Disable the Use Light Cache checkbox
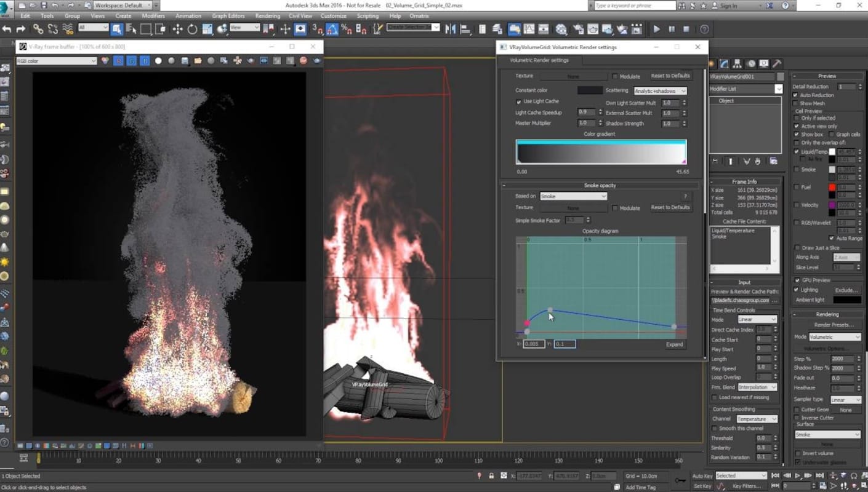 [x=519, y=101]
